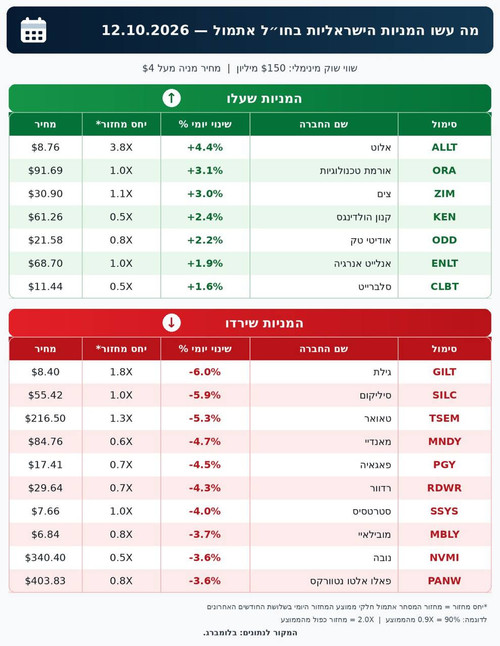Click the green שם החברה column header
This screenshot has width=500, height=646.
point(324,124)
